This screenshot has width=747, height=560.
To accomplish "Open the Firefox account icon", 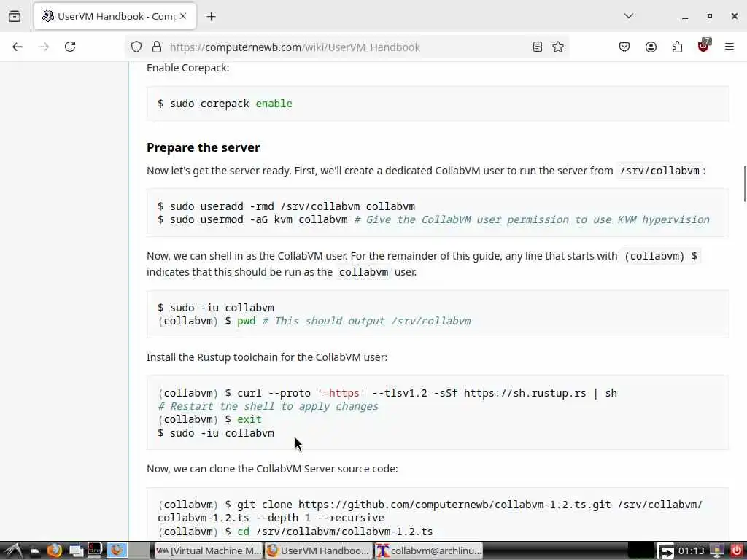I will click(x=651, y=47).
